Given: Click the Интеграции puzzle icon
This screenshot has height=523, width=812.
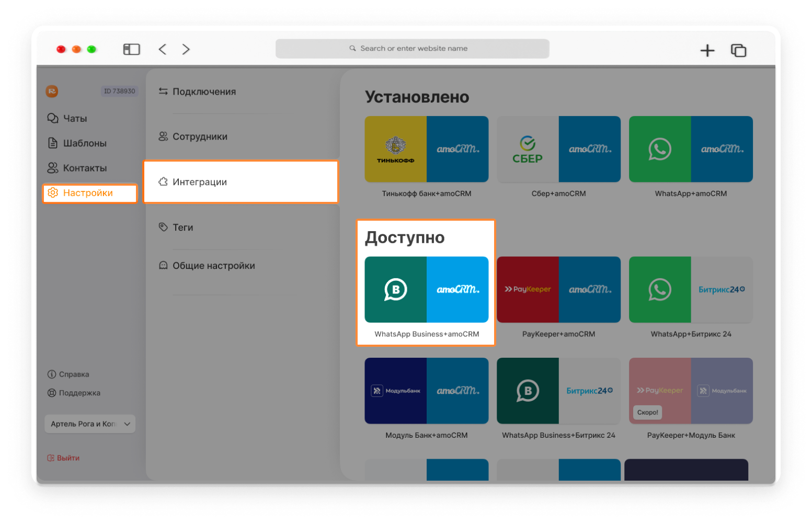Looking at the screenshot, I should pos(163,181).
